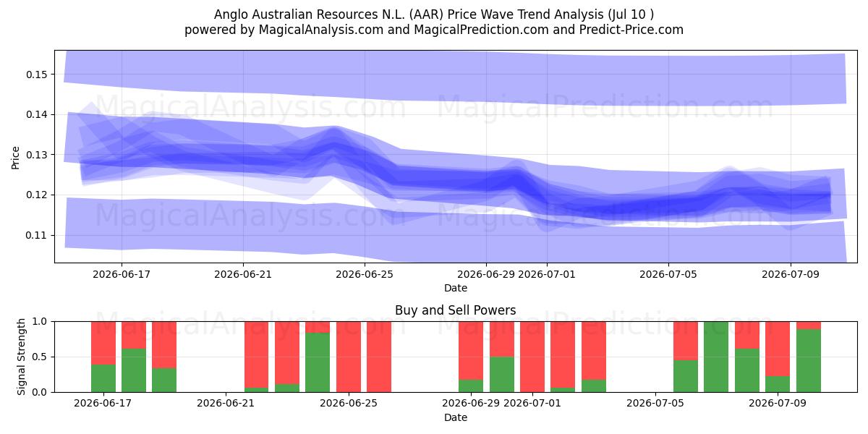
Task: Select the red sell segment of the 2026-06-17 bar
Action: tap(103, 343)
